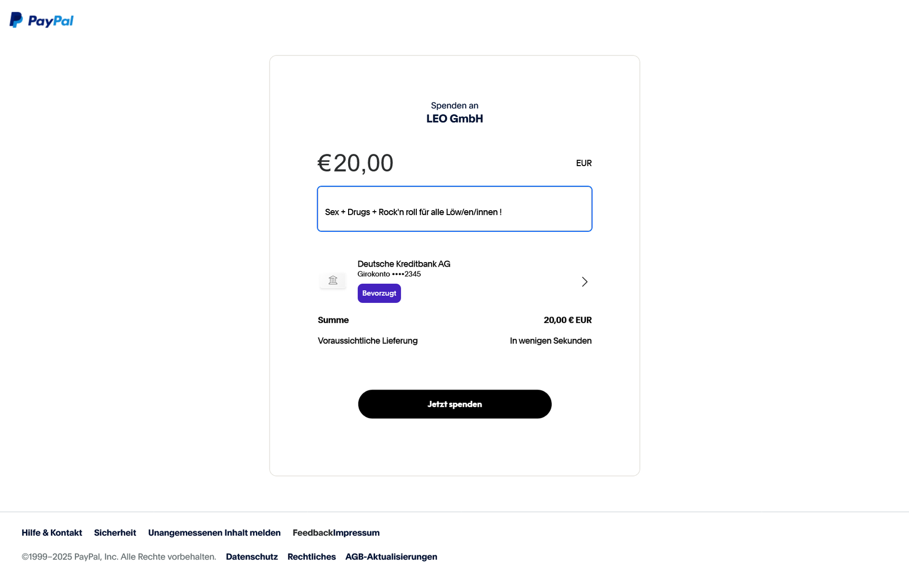Screen dimensions: 909x588
Task: Select the Deutsche Kreditbank AG account
Action: pos(404,264)
